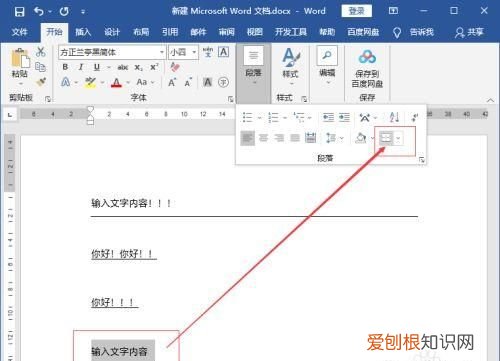Justify paragraph text
Screen dimensions: 500x361
pyautogui.click(x=295, y=138)
